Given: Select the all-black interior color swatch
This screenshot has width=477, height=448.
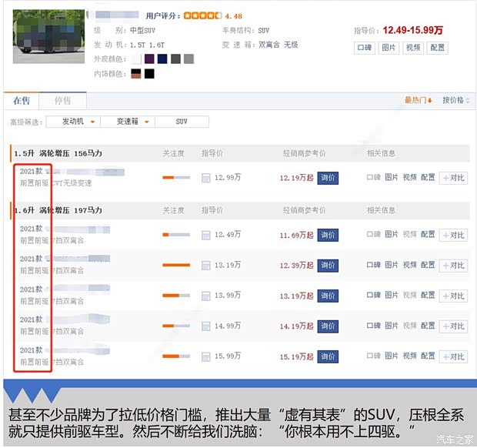Looking at the screenshot, I should click(149, 74).
